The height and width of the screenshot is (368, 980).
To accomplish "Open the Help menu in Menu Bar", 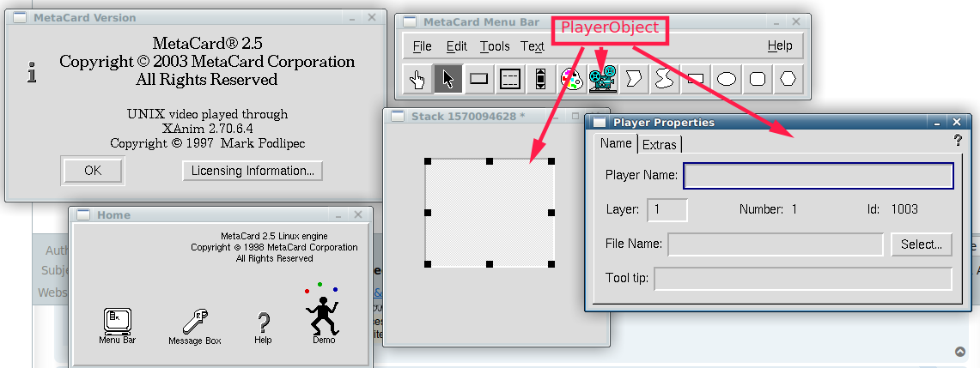I will click(x=780, y=45).
